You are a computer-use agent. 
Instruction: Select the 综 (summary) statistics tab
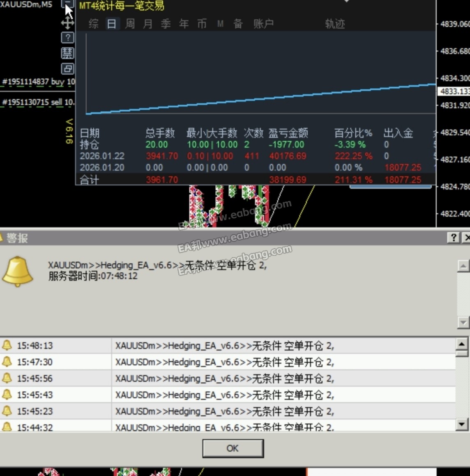(94, 24)
